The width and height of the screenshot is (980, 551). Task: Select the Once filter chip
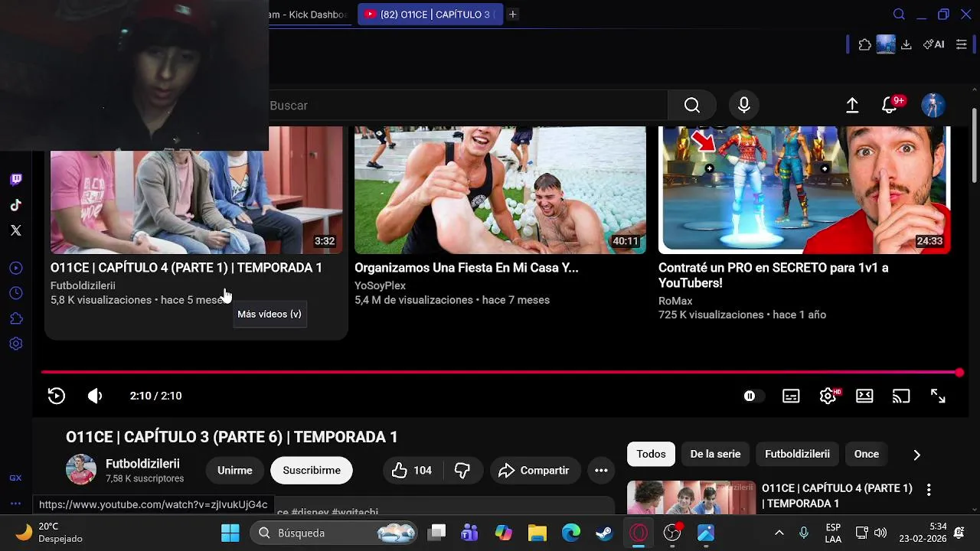[x=867, y=454]
